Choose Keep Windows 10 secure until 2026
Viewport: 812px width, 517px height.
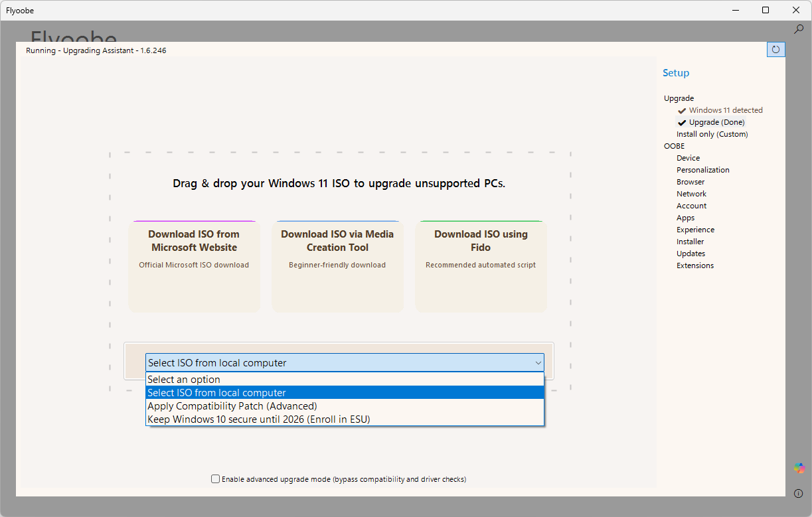[345, 419]
